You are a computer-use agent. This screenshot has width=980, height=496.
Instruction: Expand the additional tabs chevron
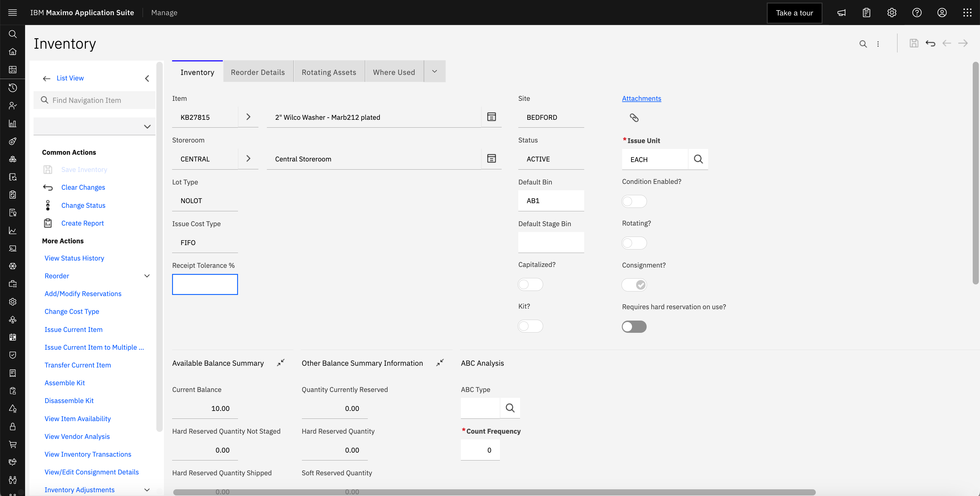[x=435, y=71]
